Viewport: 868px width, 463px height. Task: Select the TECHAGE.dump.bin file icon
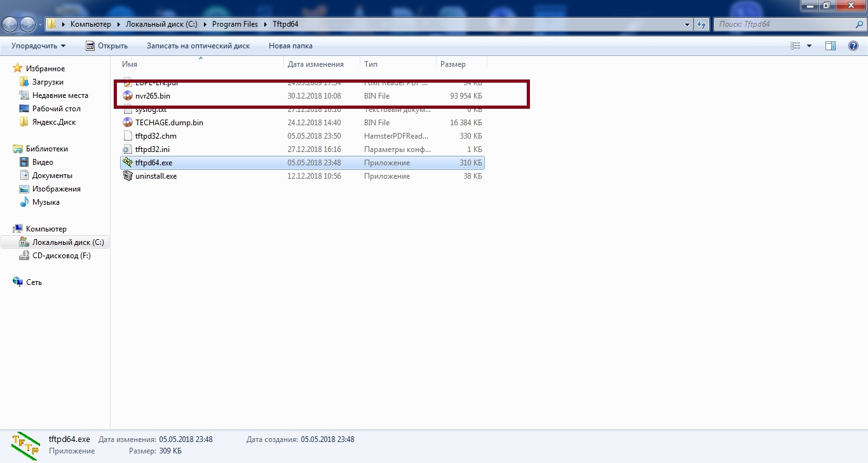coord(128,123)
